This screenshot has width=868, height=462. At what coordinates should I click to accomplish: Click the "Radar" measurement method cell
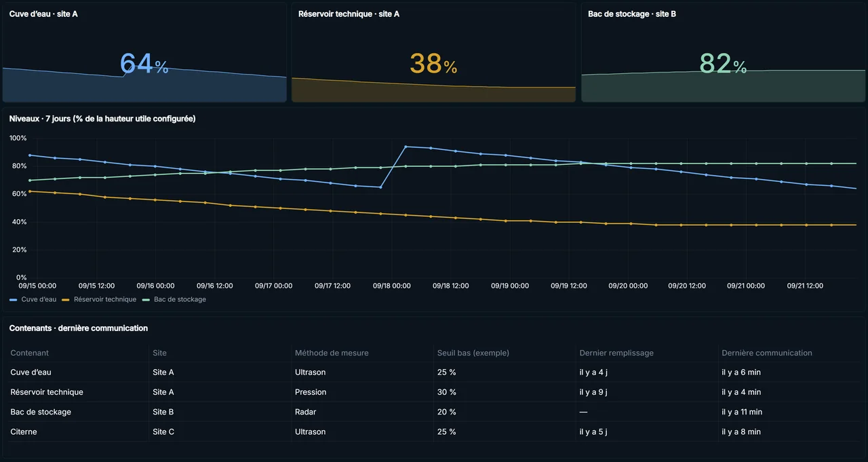(306, 412)
